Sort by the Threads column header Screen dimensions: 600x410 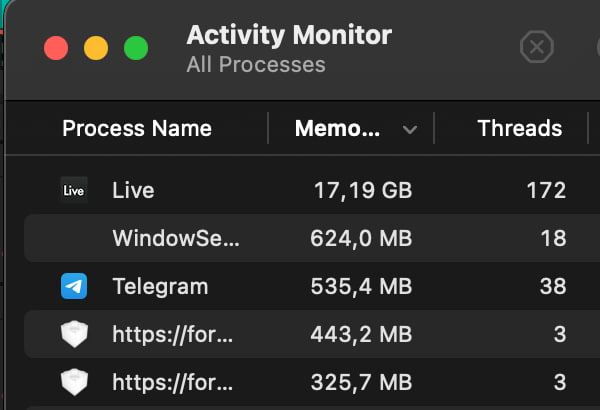pyautogui.click(x=519, y=128)
